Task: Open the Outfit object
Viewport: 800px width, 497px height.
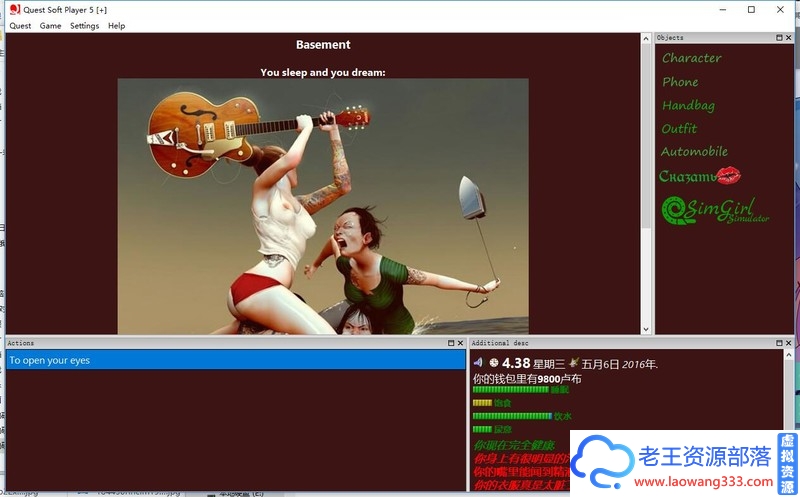Action: click(679, 129)
